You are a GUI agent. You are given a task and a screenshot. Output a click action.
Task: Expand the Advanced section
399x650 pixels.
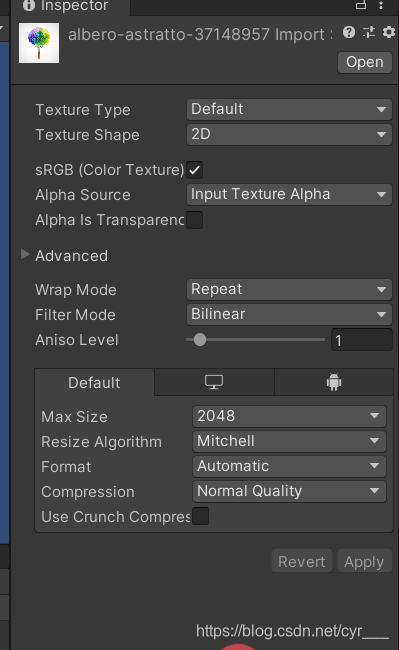pyautogui.click(x=25, y=255)
